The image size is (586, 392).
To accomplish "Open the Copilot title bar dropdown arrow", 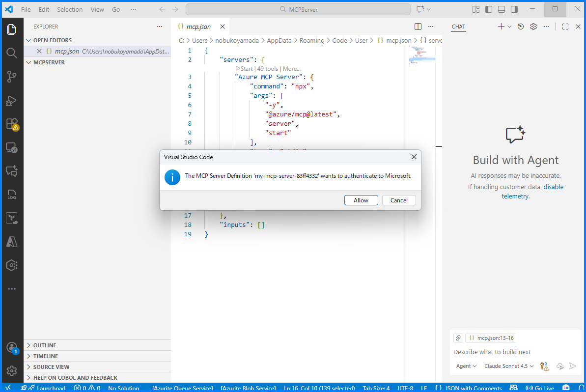I will point(429,9).
